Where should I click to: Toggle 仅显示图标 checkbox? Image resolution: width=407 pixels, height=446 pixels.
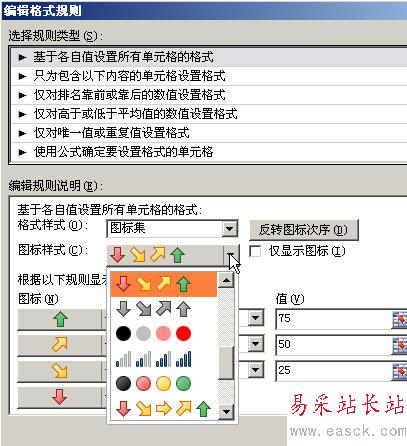pos(255,251)
